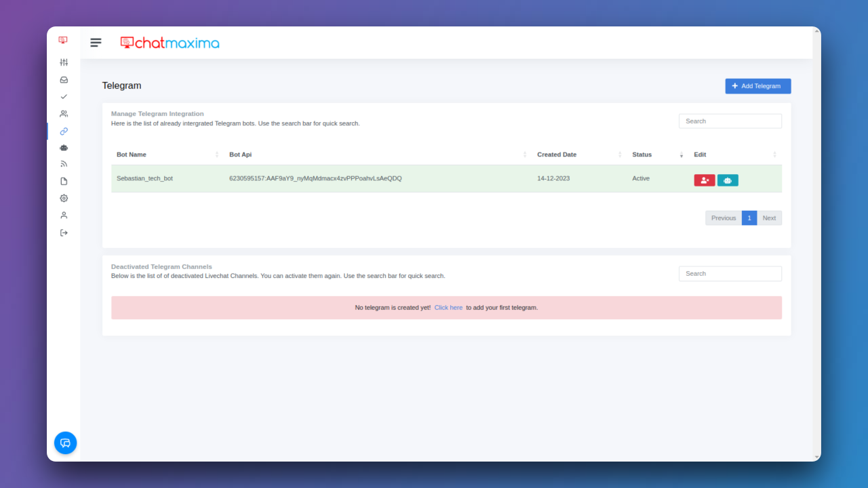Sort table by Bot Name column
868x488 pixels.
pos(167,155)
